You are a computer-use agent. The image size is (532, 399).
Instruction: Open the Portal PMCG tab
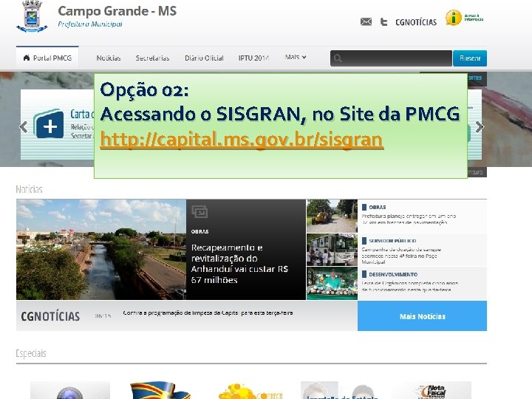pos(47,58)
